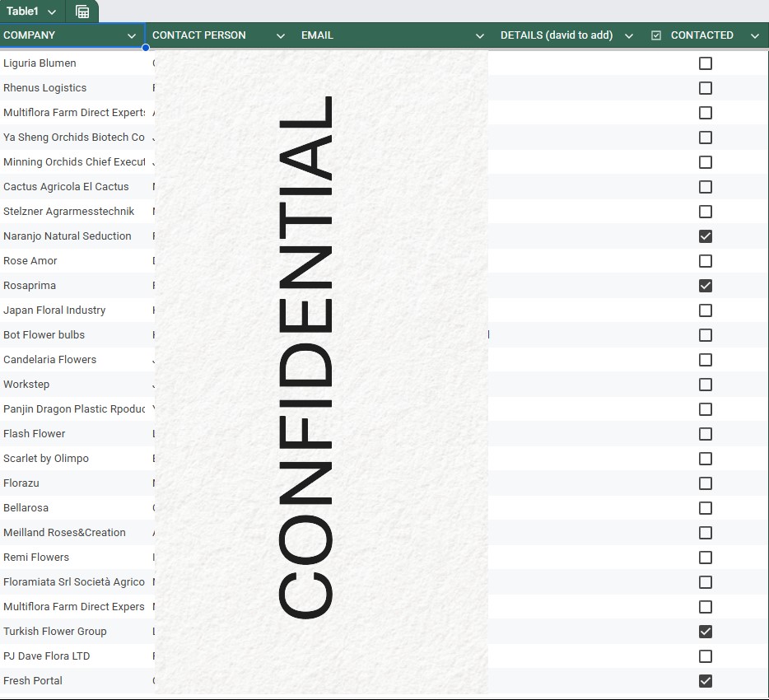Image resolution: width=769 pixels, height=700 pixels.
Task: Select the Panjin Dragon Plastic Rpoduc cell
Action: click(73, 409)
